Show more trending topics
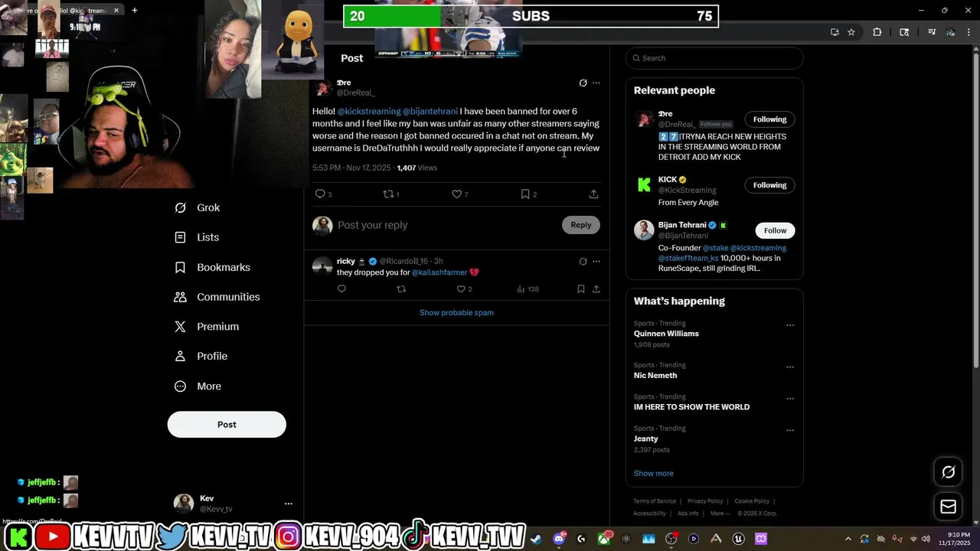Viewport: 980px width, 551px height. tap(654, 474)
